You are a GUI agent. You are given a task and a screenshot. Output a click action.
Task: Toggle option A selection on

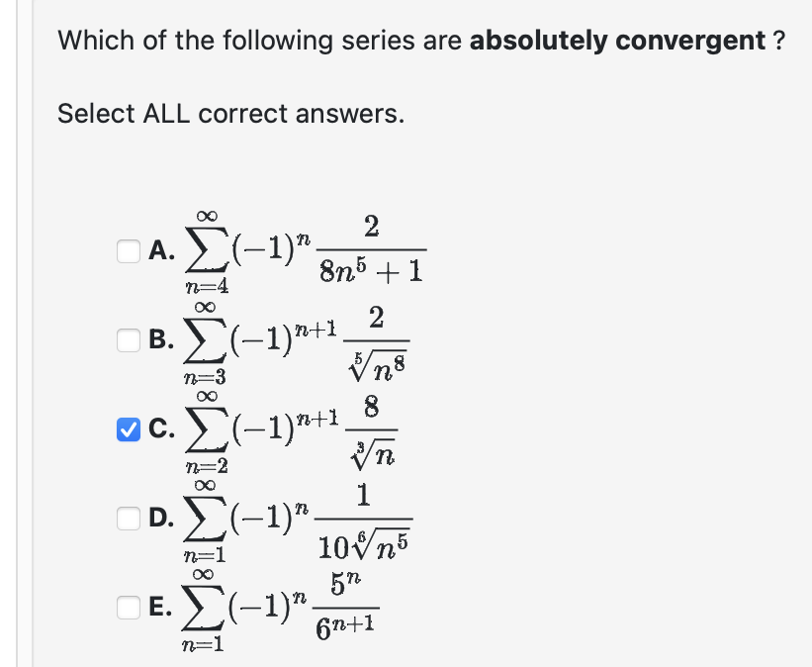point(127,252)
